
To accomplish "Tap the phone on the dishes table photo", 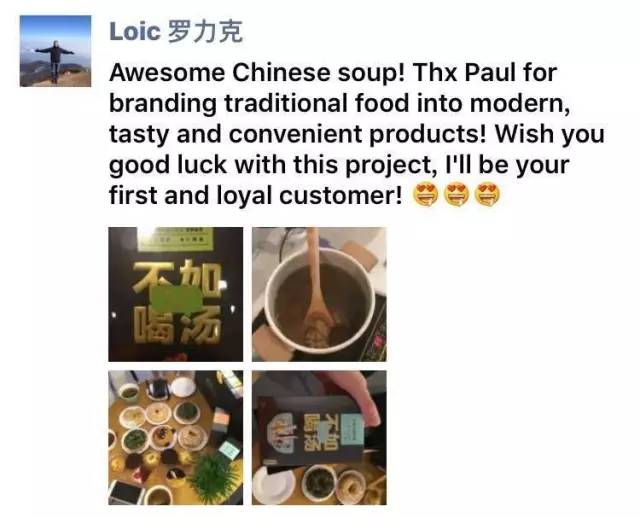I will pyautogui.click(x=125, y=492).
